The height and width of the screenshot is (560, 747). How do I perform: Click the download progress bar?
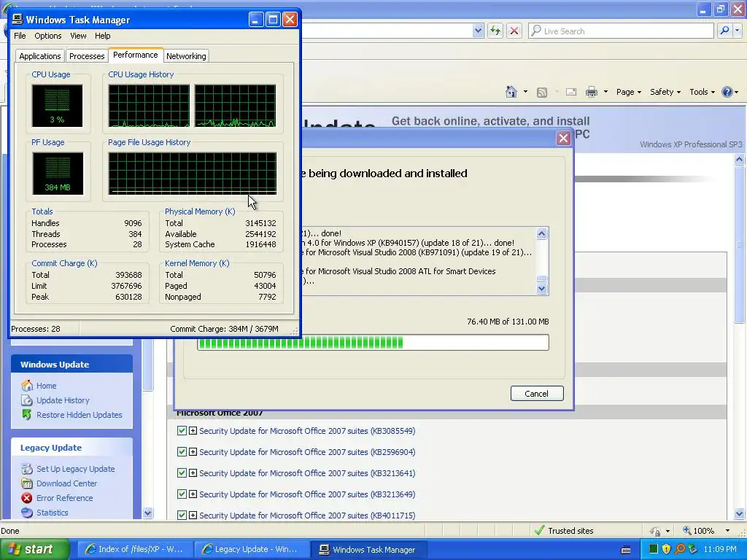click(373, 343)
